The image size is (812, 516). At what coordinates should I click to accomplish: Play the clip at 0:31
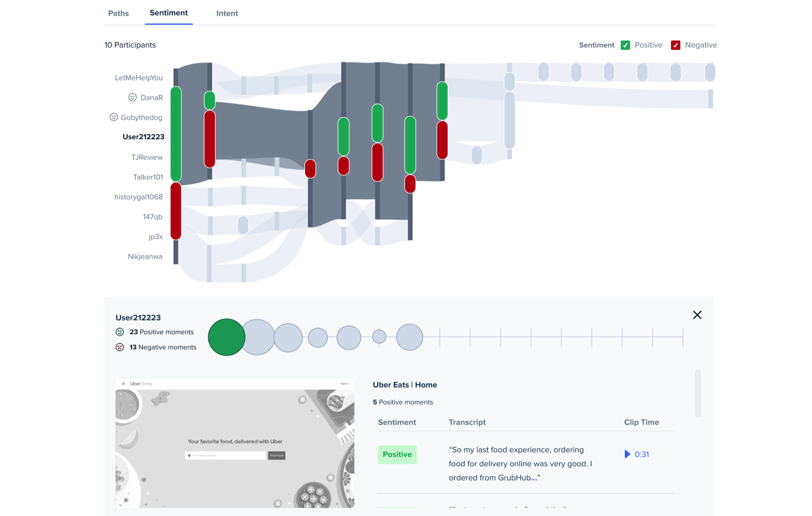click(x=637, y=454)
